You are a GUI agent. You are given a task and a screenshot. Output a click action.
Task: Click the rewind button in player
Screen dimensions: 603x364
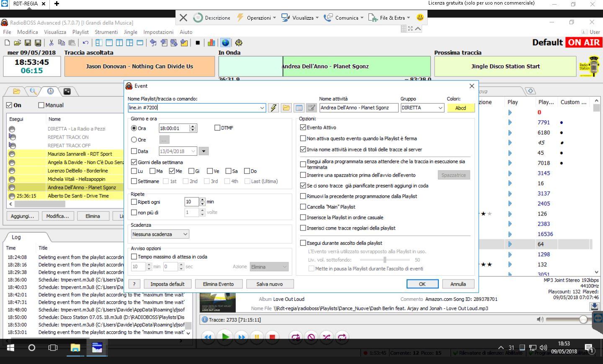coord(208,337)
